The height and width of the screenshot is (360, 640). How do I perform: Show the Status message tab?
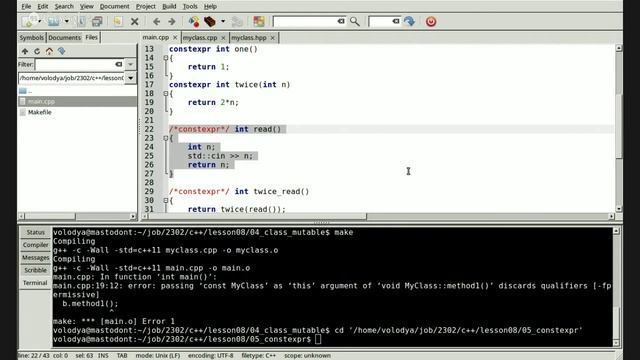[36, 232]
